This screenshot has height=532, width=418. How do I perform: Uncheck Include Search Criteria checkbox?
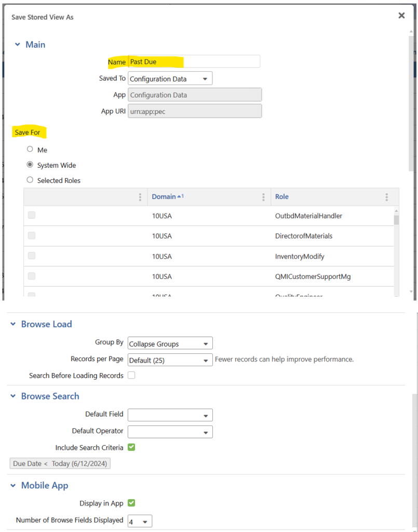point(131,447)
